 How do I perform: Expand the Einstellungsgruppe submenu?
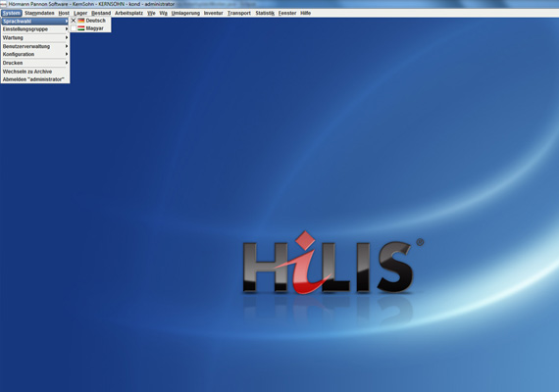[x=35, y=29]
